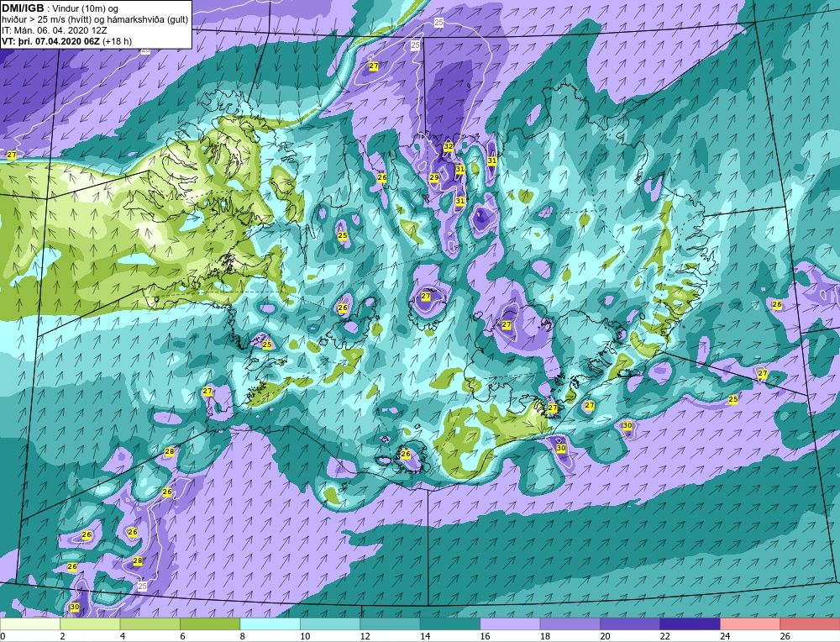The width and height of the screenshot is (840, 642).
Task: Pick the violet 20–22 m/s legend swatch
Action: click(x=630, y=624)
